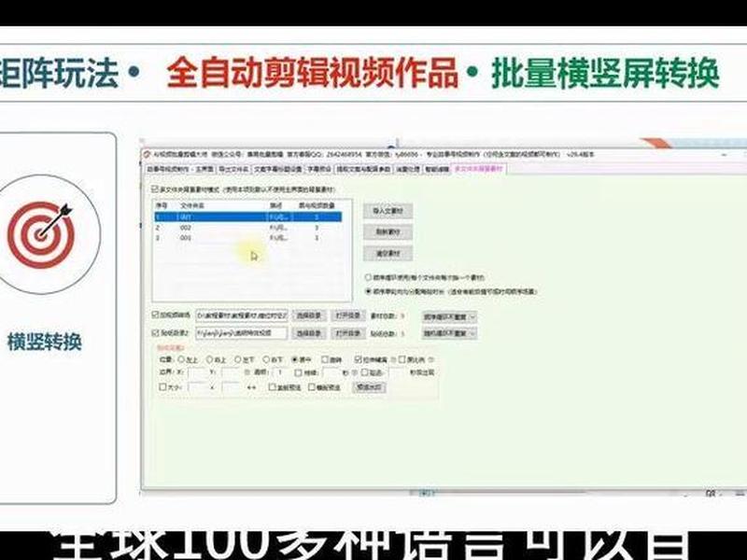This screenshot has width=747, height=560.
Task: Open the 顺序循环不重复 dropdown
Action: click(449, 316)
